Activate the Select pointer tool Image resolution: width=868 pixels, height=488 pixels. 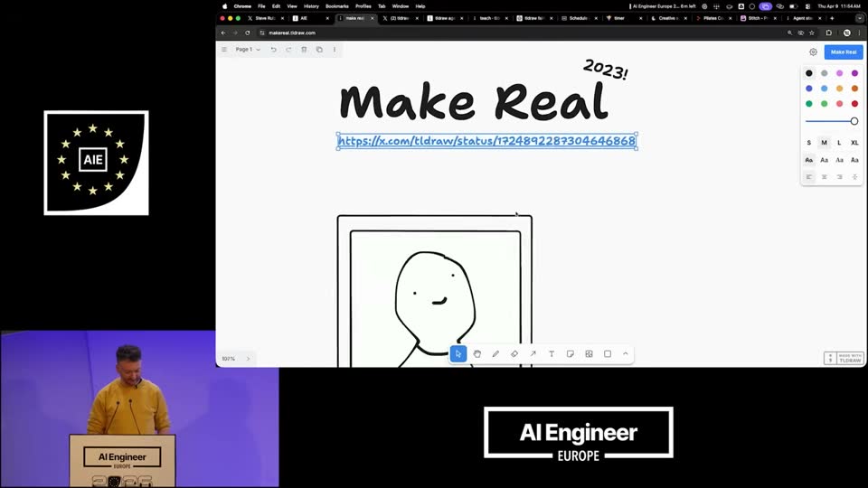458,354
